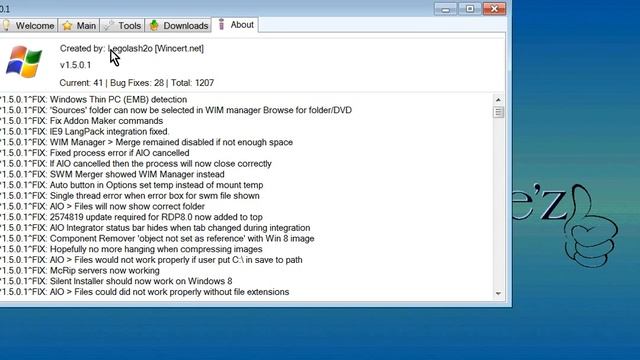Click the version text v1.5.0.1
Screen dimensions: 640x360
coord(76,65)
